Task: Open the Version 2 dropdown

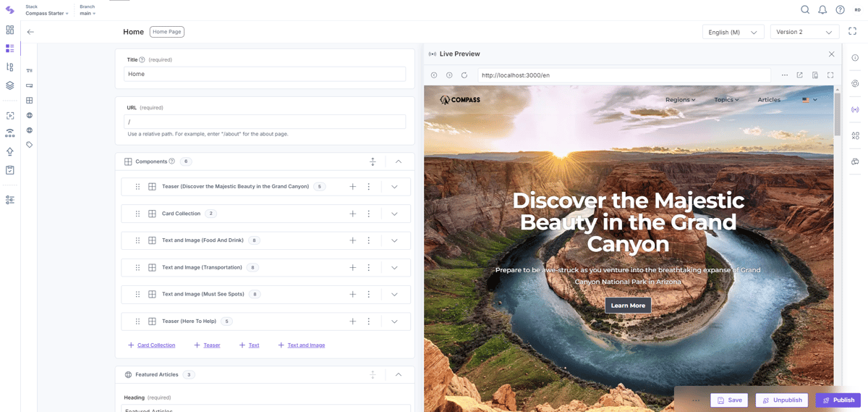Action: [804, 32]
